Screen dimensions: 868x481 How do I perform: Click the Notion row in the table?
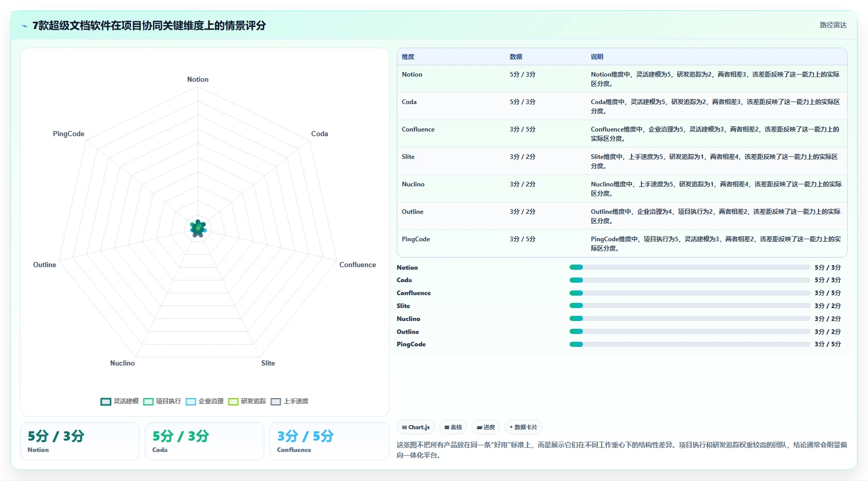tap(622, 79)
